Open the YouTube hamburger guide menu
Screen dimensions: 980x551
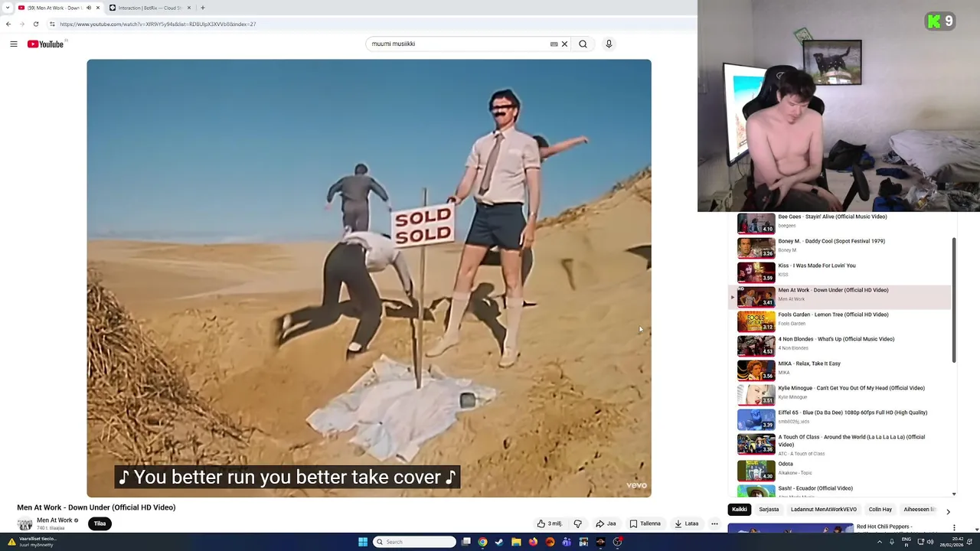tap(13, 44)
